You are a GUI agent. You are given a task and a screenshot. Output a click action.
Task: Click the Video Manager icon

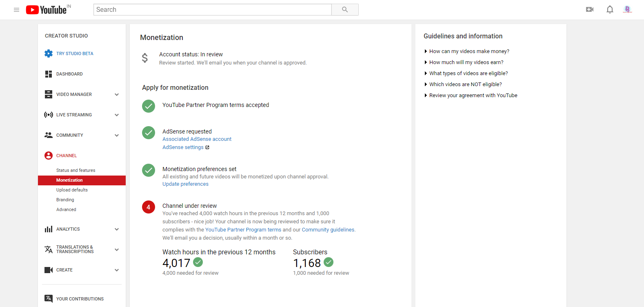point(49,94)
